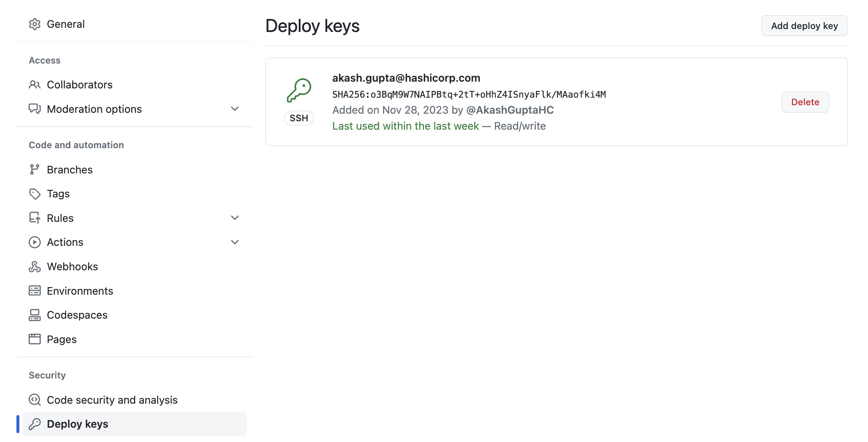Click the Branches git-branch icon
868x442 pixels.
click(x=35, y=170)
